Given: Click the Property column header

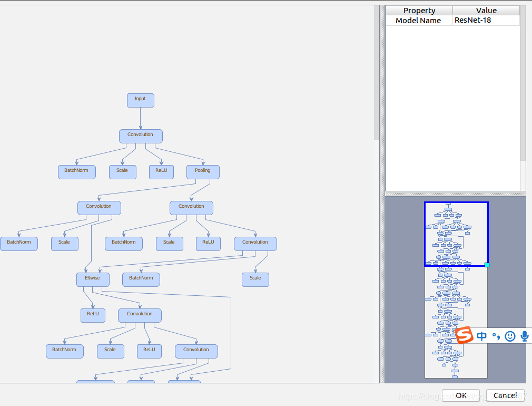Looking at the screenshot, I should 419,11.
